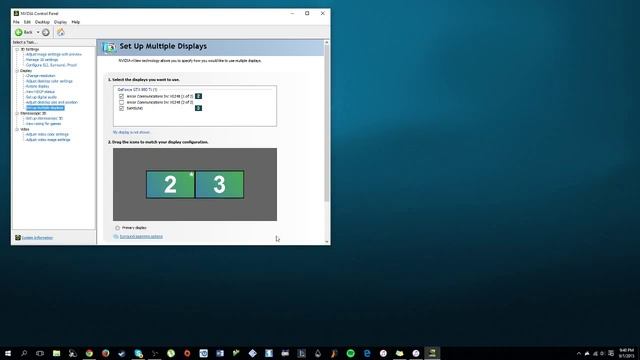Open Spotify from the taskbar
The height and width of the screenshot is (360, 640).
pos(351,353)
